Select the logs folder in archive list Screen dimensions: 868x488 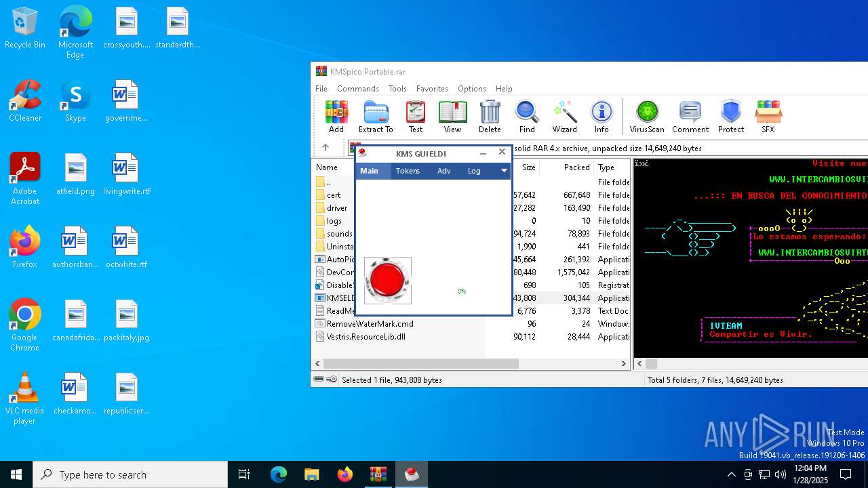click(334, 221)
